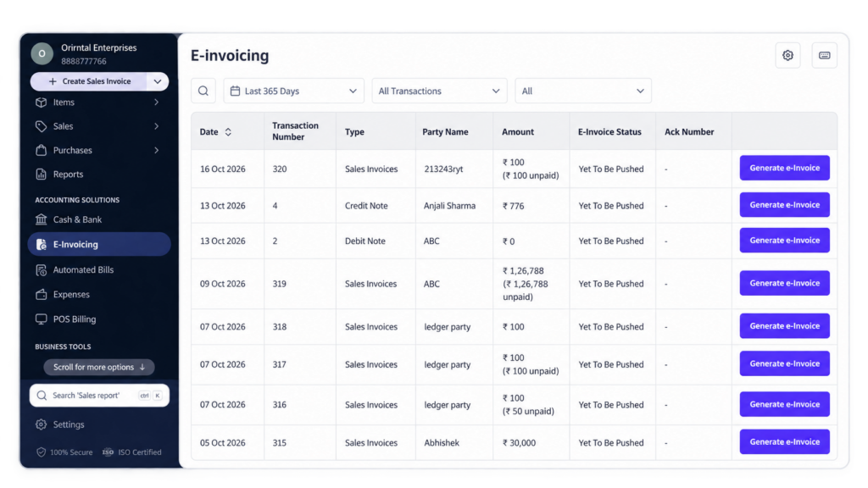Click Create Sales Invoice button
868x488 pixels.
pos(88,81)
